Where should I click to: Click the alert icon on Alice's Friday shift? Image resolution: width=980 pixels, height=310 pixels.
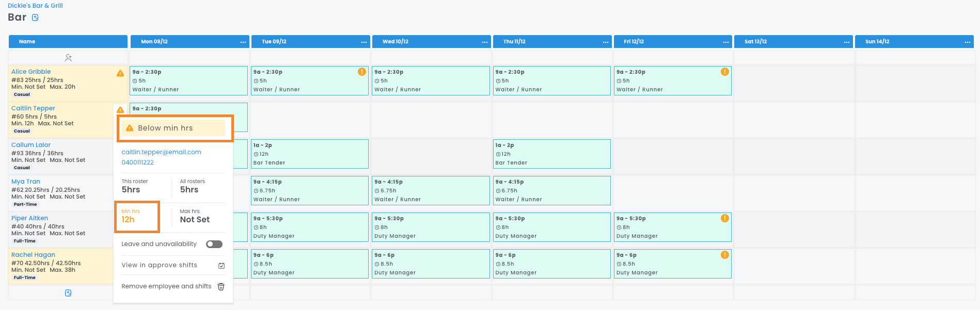(725, 72)
